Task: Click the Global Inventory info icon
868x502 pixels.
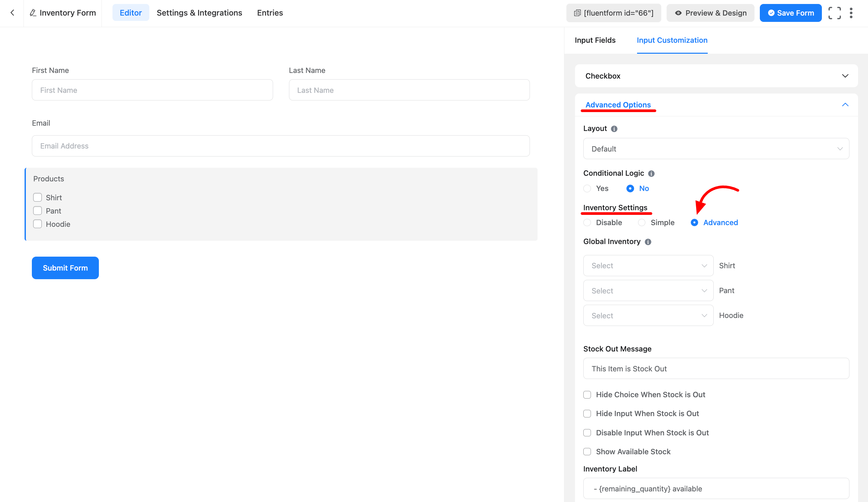Action: tap(648, 242)
